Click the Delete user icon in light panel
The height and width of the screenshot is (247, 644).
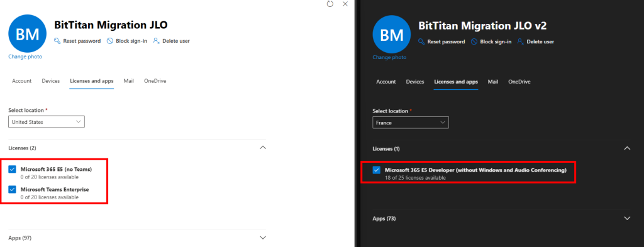click(157, 41)
